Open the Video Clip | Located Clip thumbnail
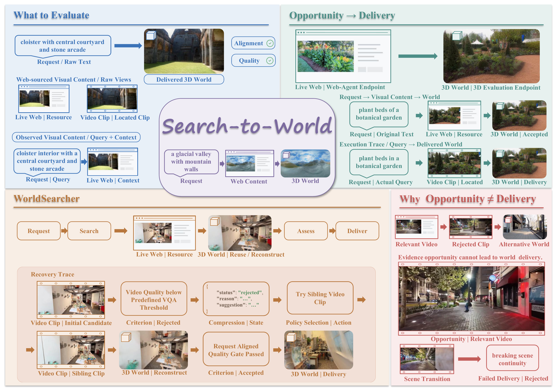This screenshot has height=392, width=557. [112, 99]
